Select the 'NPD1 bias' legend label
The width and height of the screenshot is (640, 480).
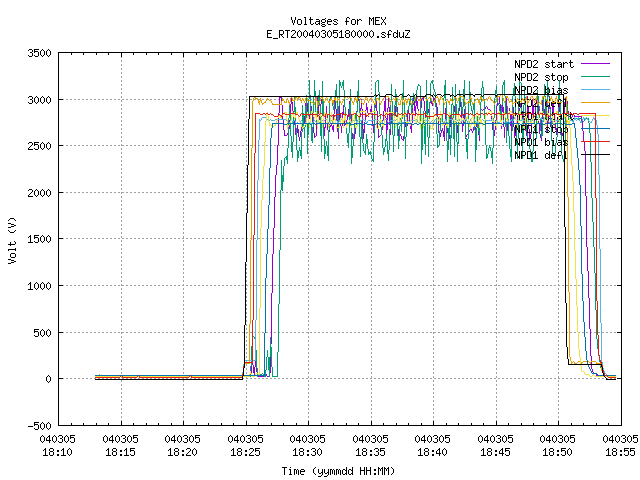pos(541,142)
